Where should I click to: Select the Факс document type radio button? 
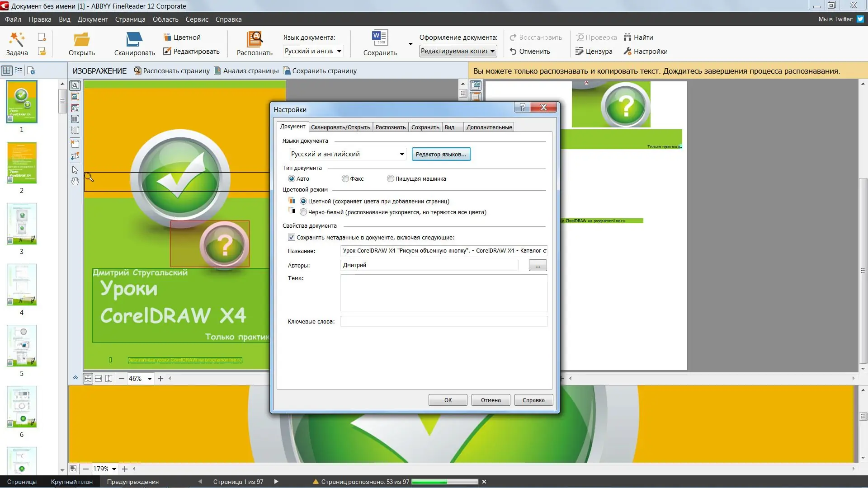[345, 179]
